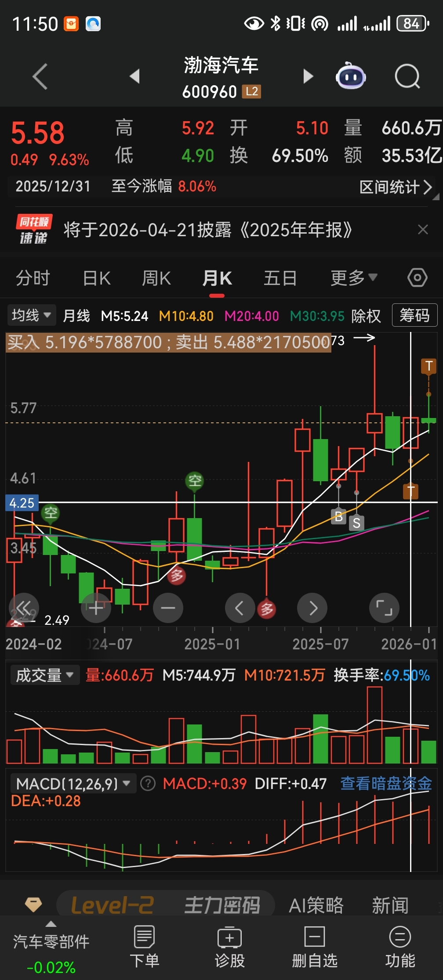The height and width of the screenshot is (980, 443).
Task: Open 区间统计 interval statistics
Action: point(396,187)
